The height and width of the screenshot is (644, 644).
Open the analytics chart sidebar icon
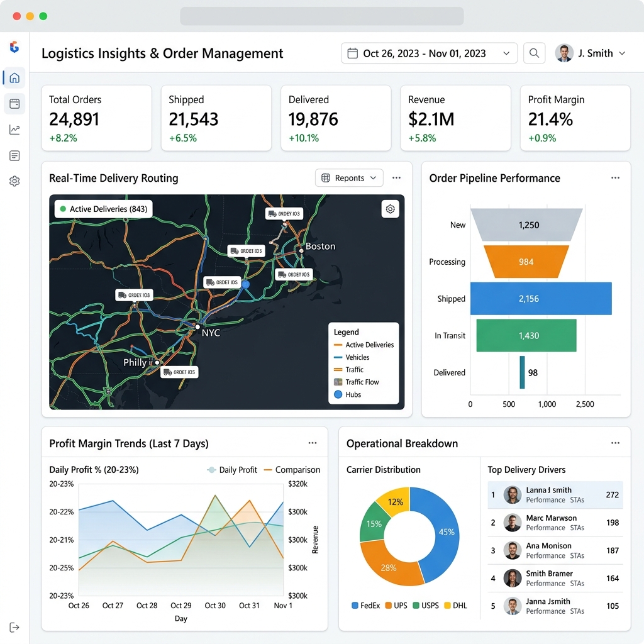[14, 130]
